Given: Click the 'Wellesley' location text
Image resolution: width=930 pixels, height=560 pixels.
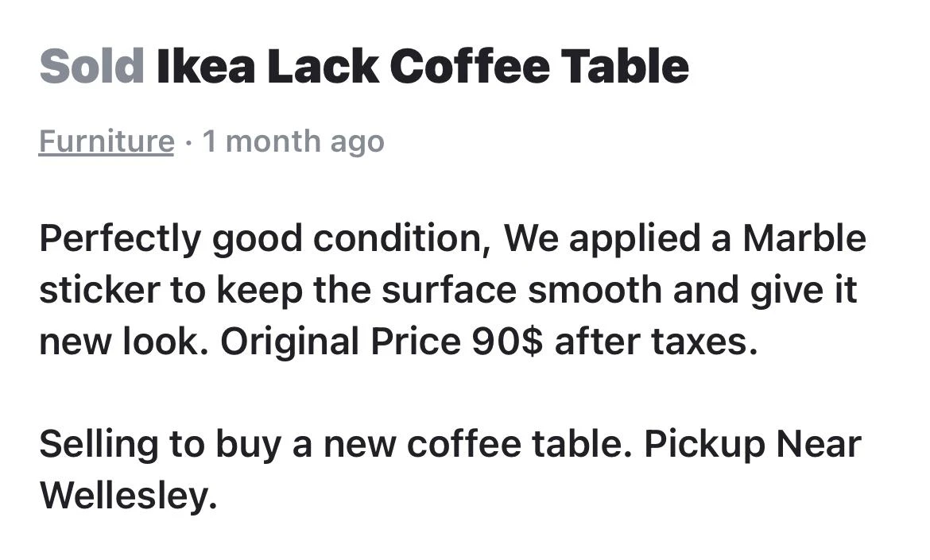Looking at the screenshot, I should click(127, 496).
